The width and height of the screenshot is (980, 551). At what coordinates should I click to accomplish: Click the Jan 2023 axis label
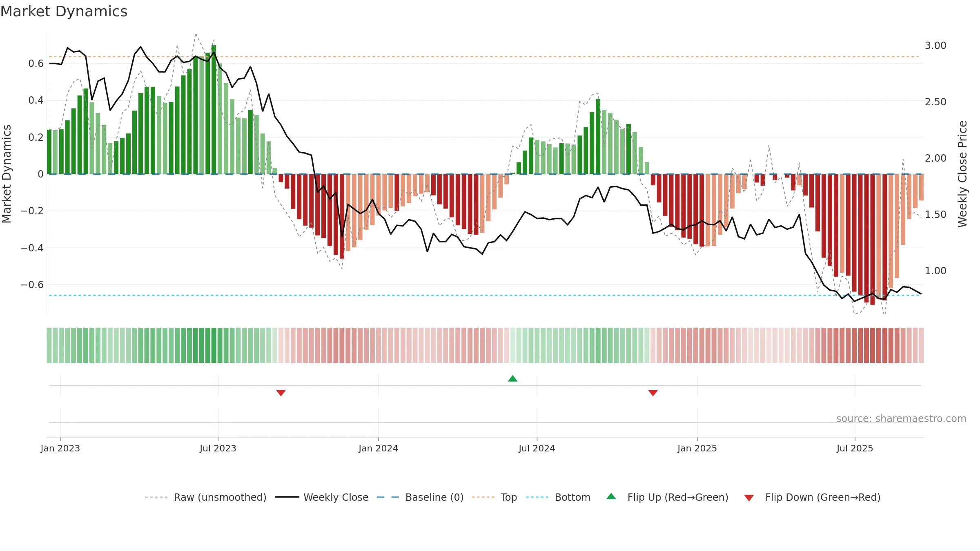point(60,448)
